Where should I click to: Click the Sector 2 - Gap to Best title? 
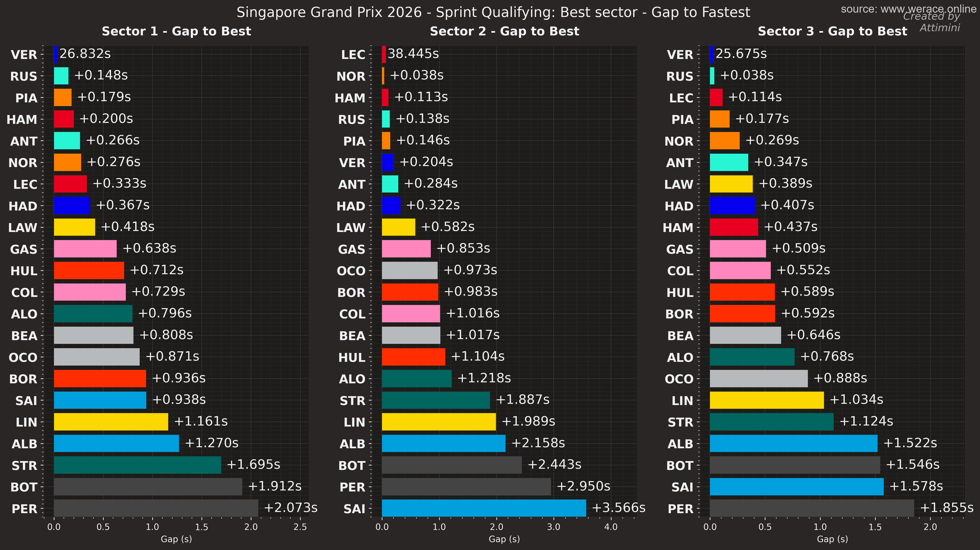tap(505, 31)
